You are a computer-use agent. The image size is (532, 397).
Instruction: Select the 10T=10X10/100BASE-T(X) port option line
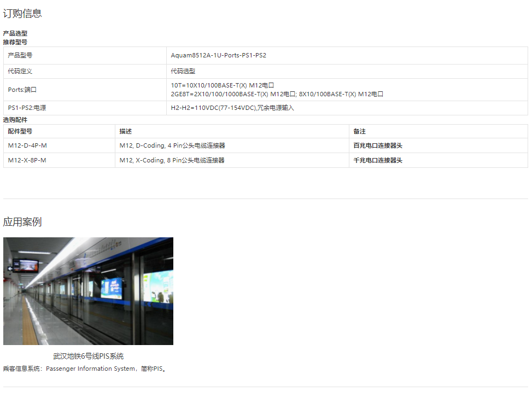[222, 85]
